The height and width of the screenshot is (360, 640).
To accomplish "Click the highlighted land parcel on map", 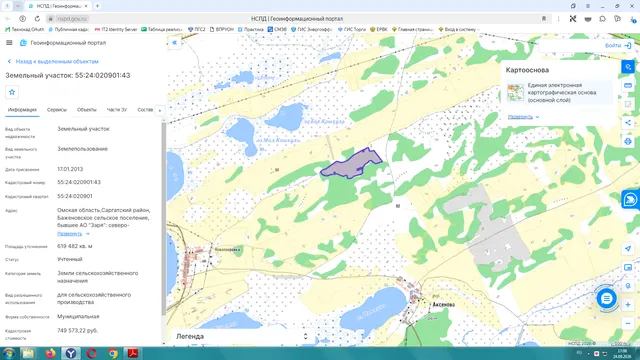I will pos(351,164).
